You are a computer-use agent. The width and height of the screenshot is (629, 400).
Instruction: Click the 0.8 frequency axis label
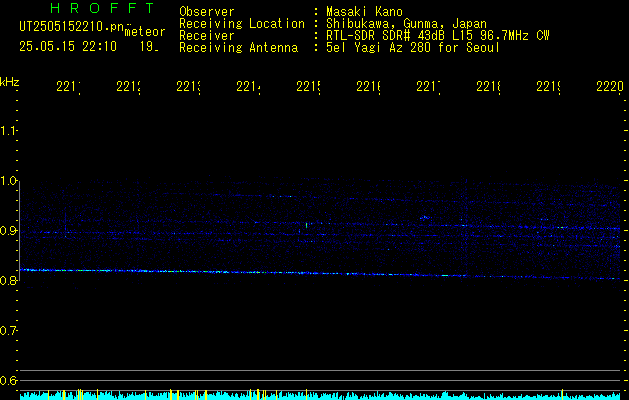click(8, 280)
